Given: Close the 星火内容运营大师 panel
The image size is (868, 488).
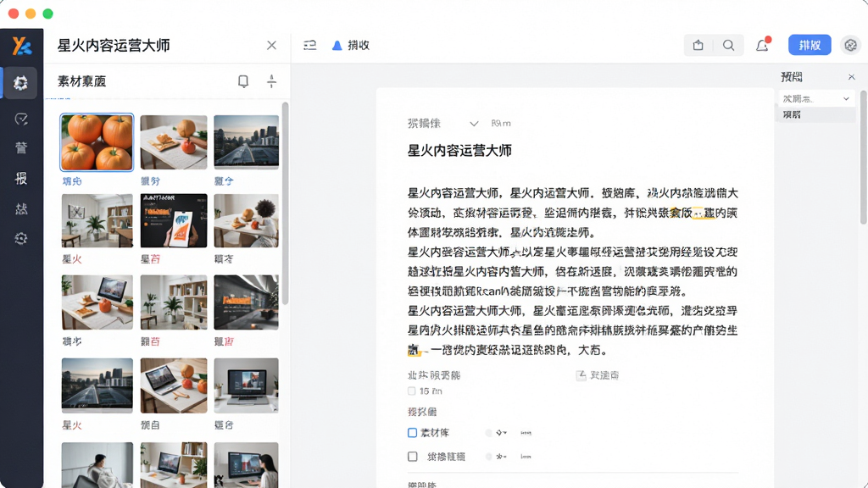Looking at the screenshot, I should (x=271, y=46).
